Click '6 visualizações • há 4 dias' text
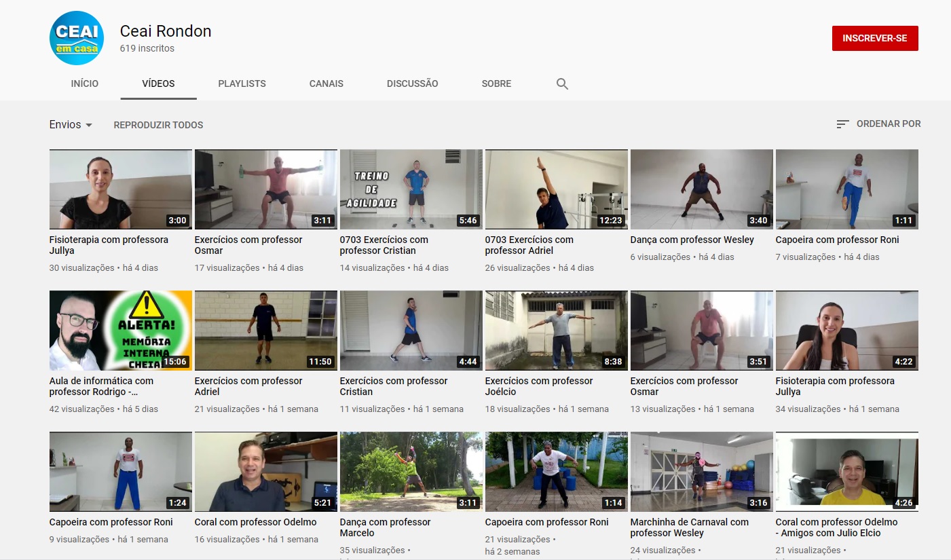951x560 pixels. 682,257
